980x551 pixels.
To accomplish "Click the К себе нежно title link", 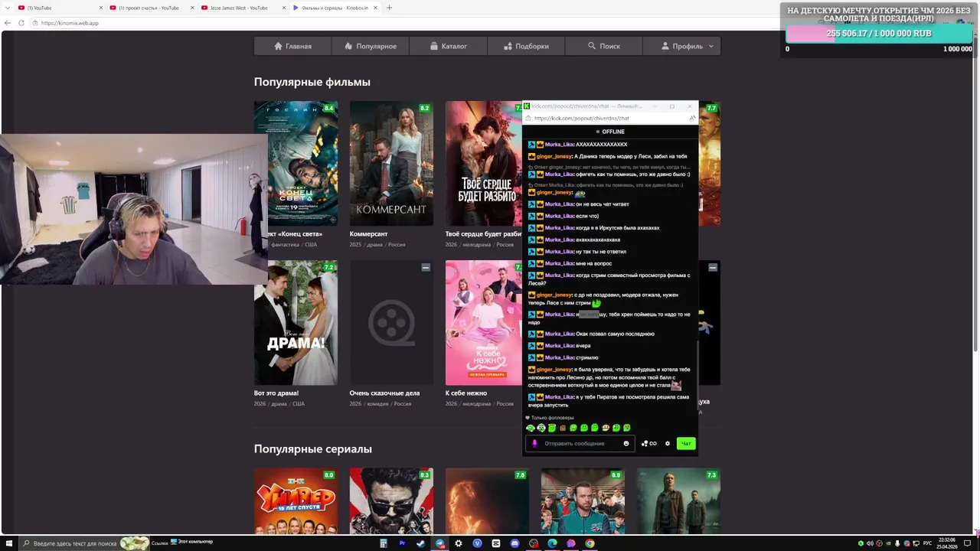I will (466, 393).
